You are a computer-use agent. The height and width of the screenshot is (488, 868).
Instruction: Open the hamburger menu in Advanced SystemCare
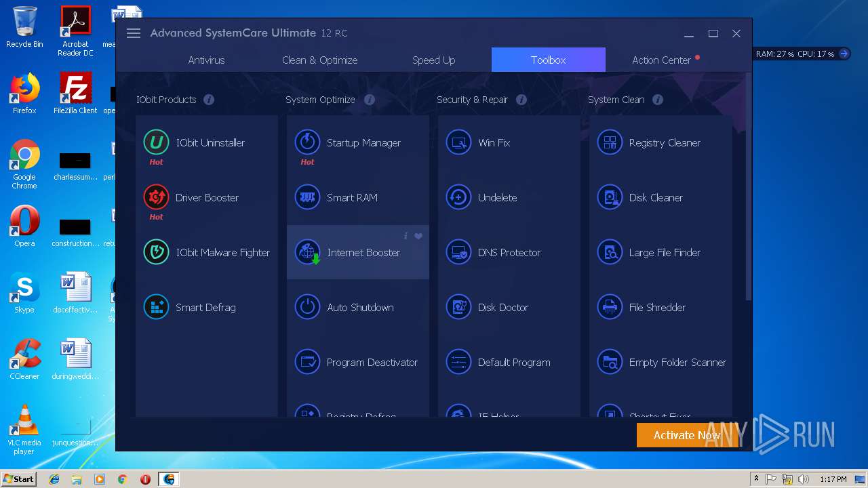[x=134, y=33]
